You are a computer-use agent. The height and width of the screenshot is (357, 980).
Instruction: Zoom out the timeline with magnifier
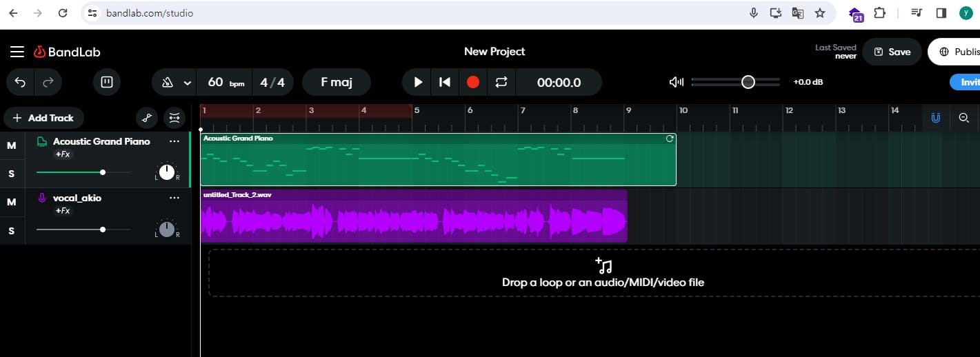click(964, 118)
